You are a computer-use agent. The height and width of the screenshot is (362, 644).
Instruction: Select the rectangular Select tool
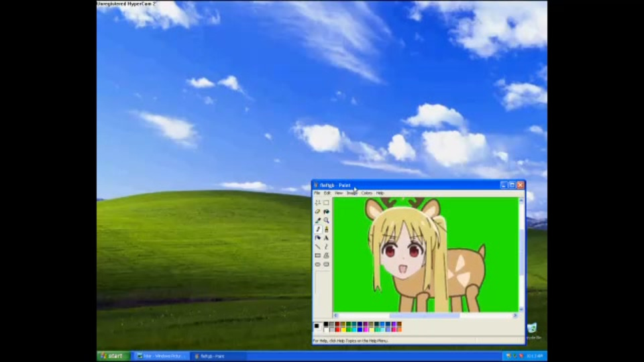click(x=326, y=202)
